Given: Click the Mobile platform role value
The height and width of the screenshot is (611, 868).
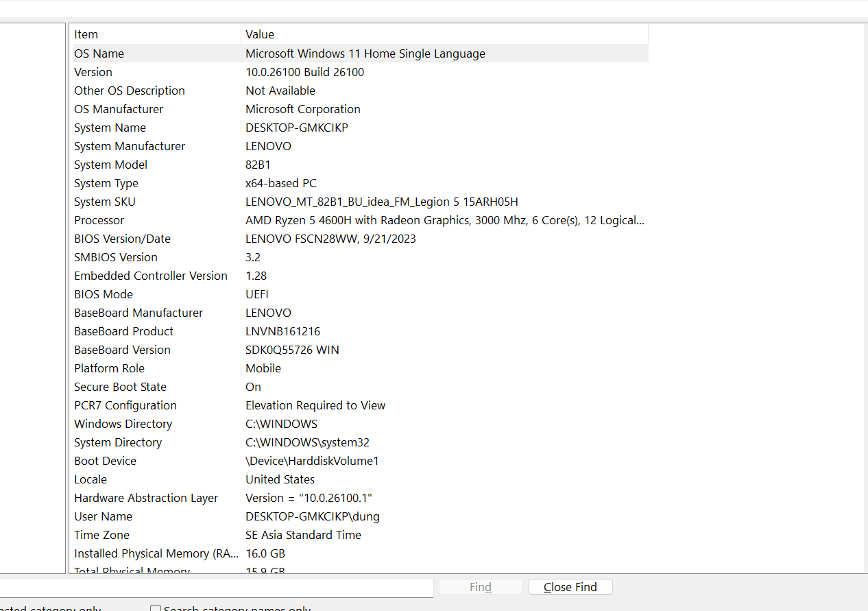Looking at the screenshot, I should tap(263, 368).
